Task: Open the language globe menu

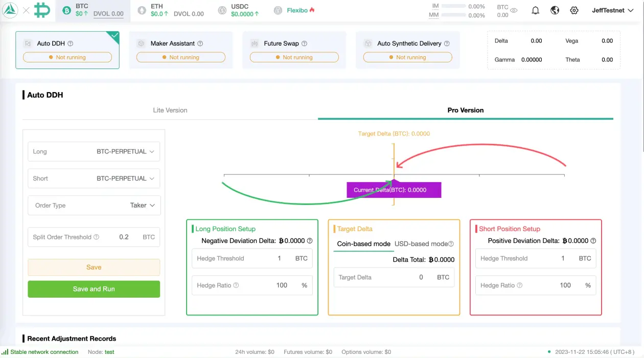Action: click(555, 10)
